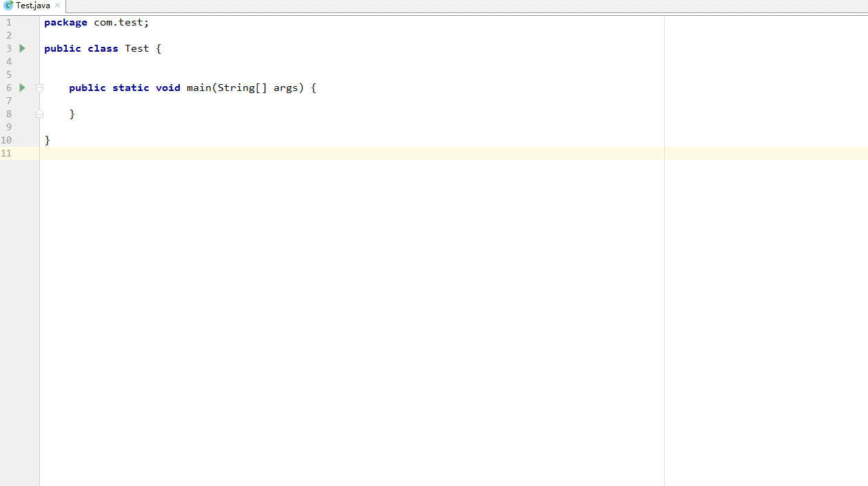Click the fold end marker at line 8
The image size is (868, 486).
[x=39, y=114]
